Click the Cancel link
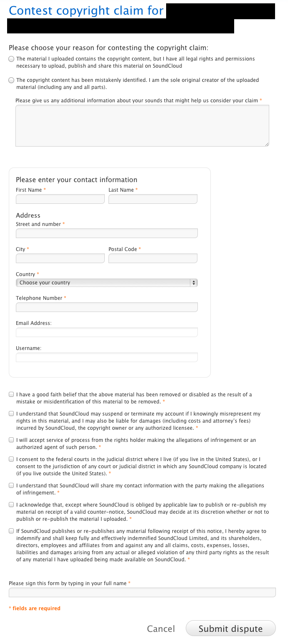Image resolution: width=288 pixels, height=644 pixels. click(x=161, y=629)
